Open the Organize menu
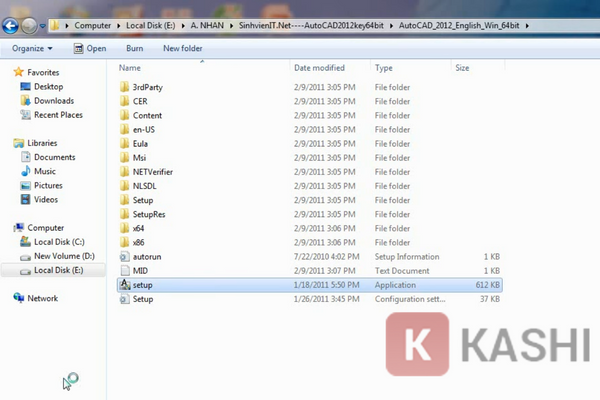The height and width of the screenshot is (400, 600). tap(32, 49)
